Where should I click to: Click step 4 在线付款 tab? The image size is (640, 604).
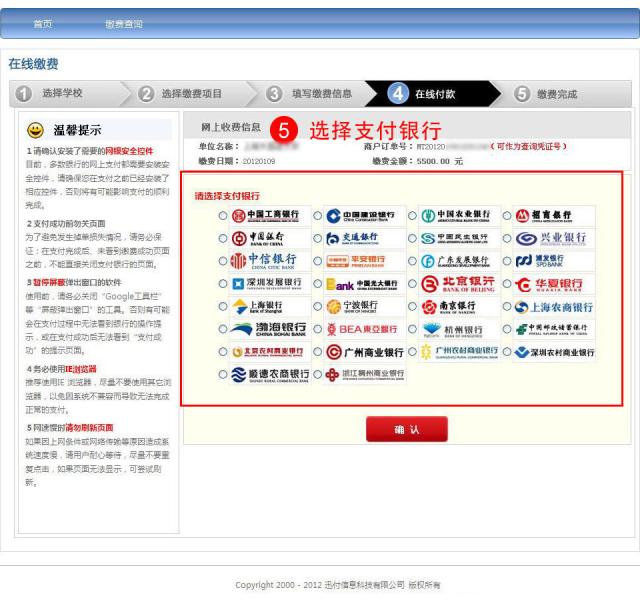coord(433,93)
